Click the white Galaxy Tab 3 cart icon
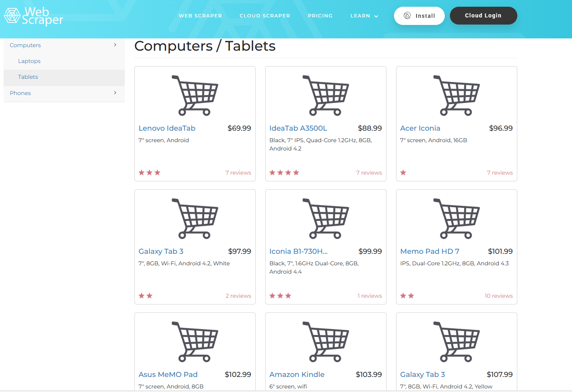 [195, 219]
